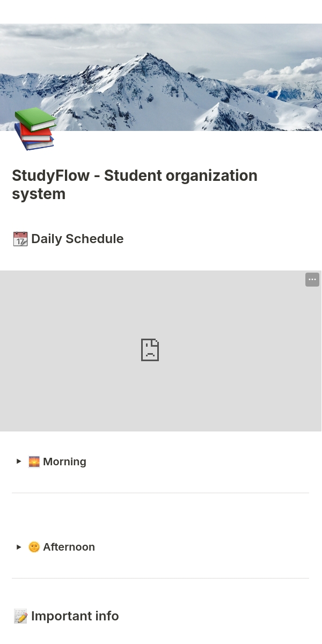Click the Daily Schedule heading text
The image size is (322, 644).
tap(77, 239)
